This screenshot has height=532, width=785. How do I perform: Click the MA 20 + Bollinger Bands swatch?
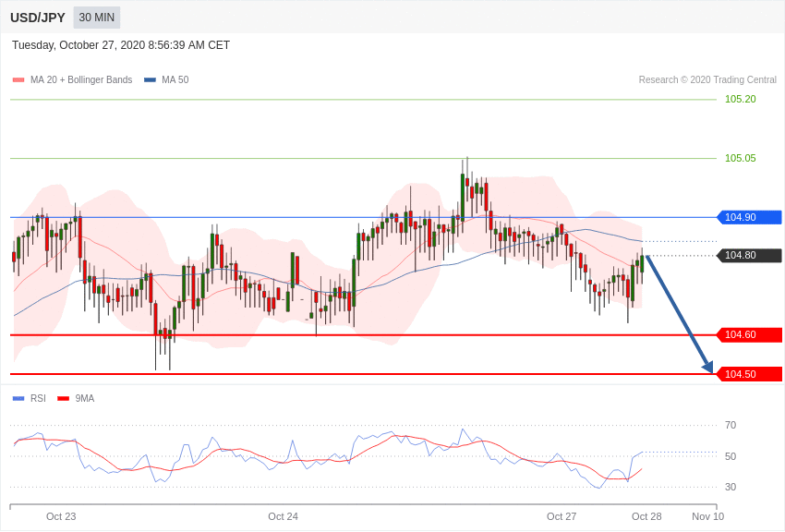pos(18,79)
